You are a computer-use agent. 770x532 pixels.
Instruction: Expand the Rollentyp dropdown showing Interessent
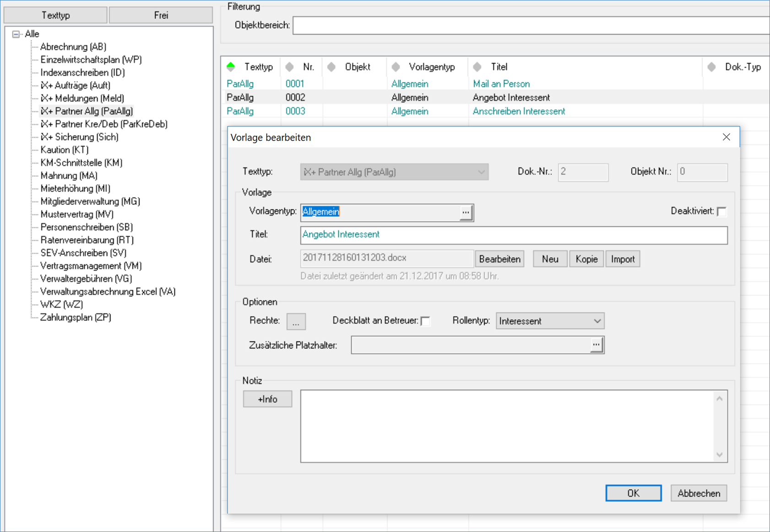click(596, 321)
